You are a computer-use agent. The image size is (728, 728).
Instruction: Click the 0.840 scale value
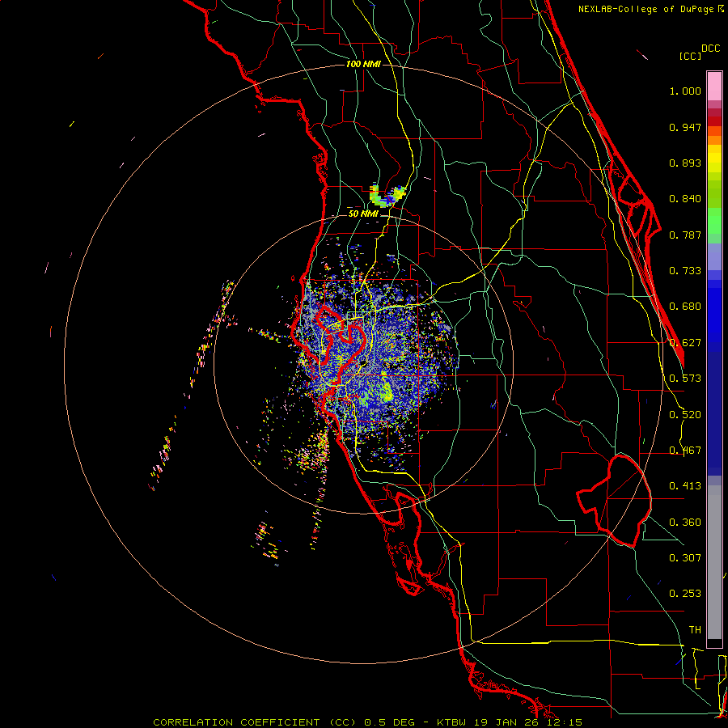(685, 199)
